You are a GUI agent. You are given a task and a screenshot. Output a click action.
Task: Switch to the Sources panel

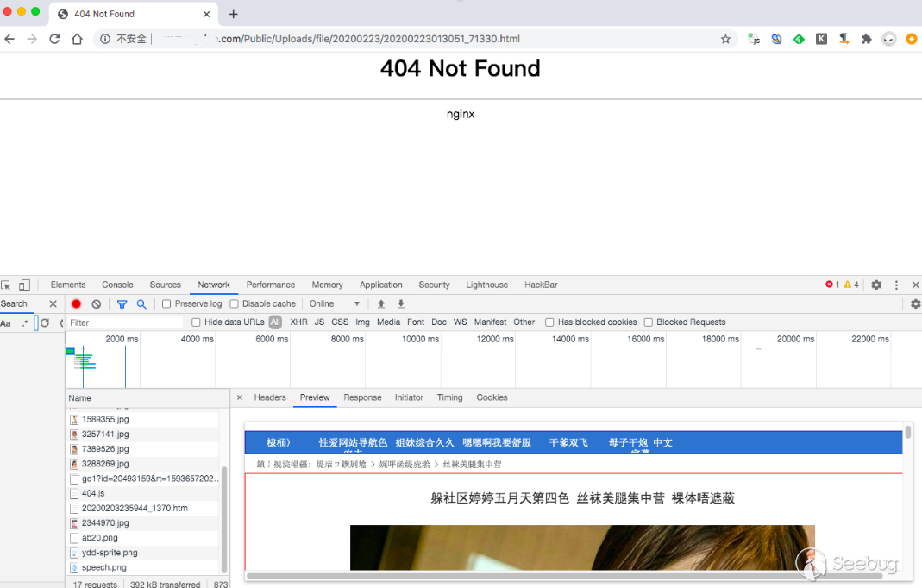pyautogui.click(x=166, y=285)
